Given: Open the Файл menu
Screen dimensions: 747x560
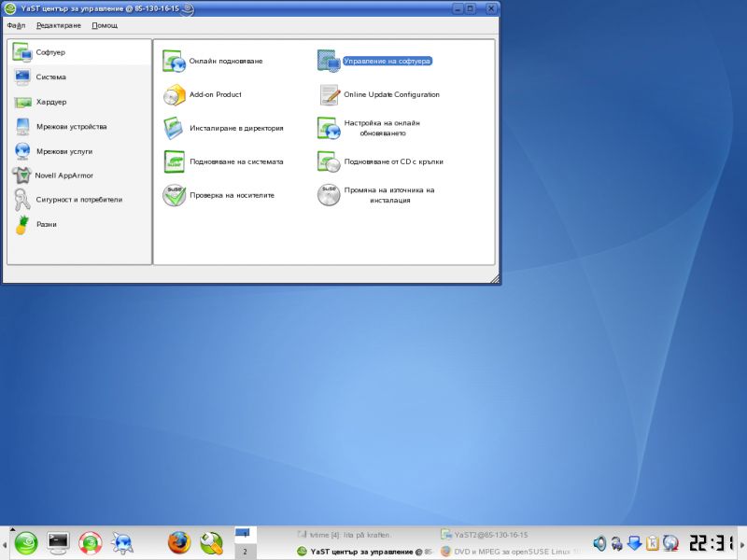Looking at the screenshot, I should point(16,26).
